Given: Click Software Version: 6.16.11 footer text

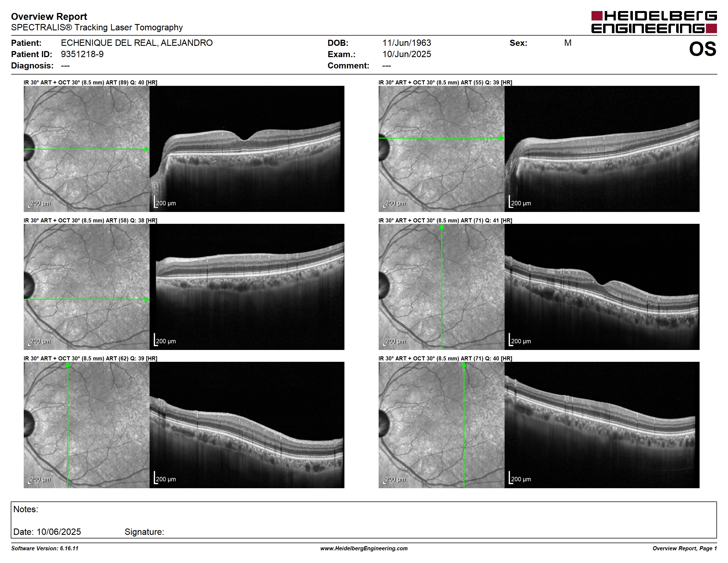Looking at the screenshot, I should pos(45,548).
